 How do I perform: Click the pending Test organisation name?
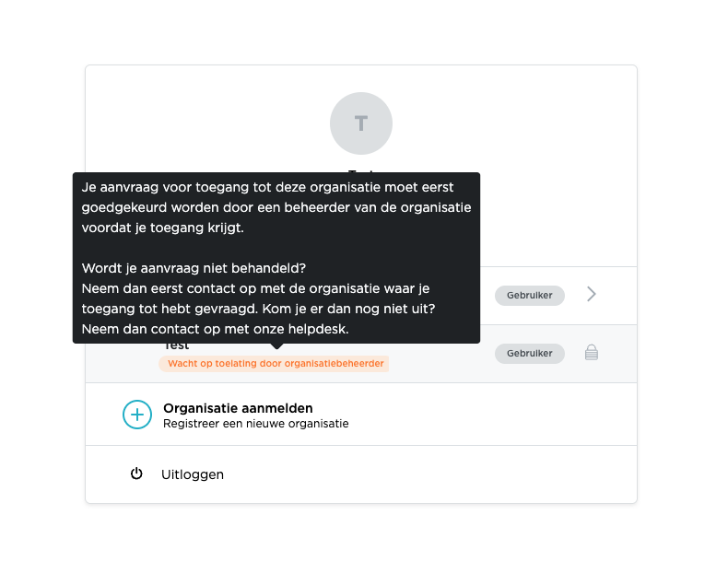pos(177,346)
